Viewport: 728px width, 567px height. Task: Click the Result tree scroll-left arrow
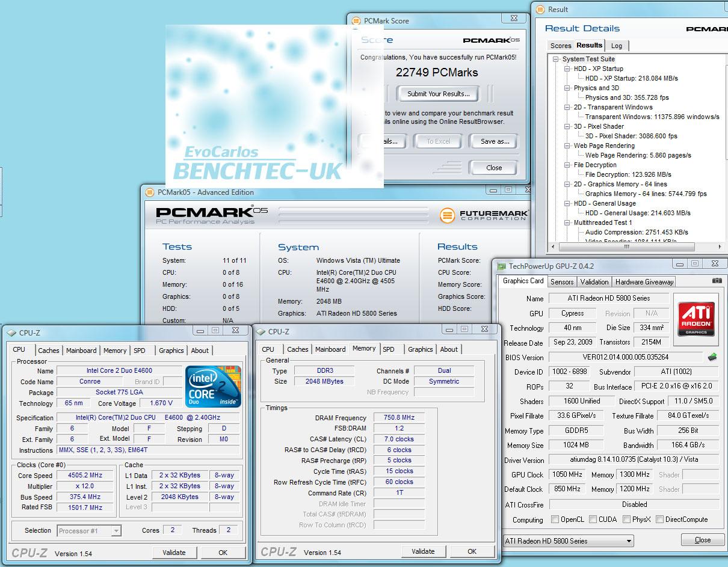[554, 247]
